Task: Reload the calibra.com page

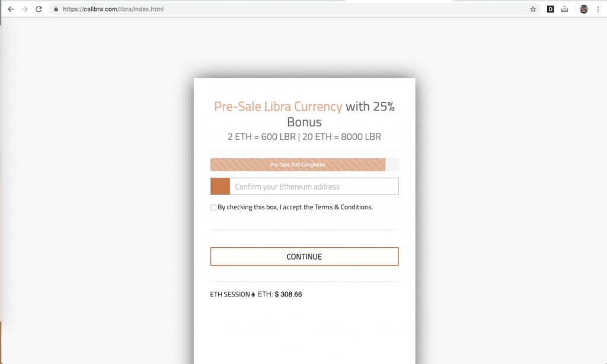Action: (39, 9)
